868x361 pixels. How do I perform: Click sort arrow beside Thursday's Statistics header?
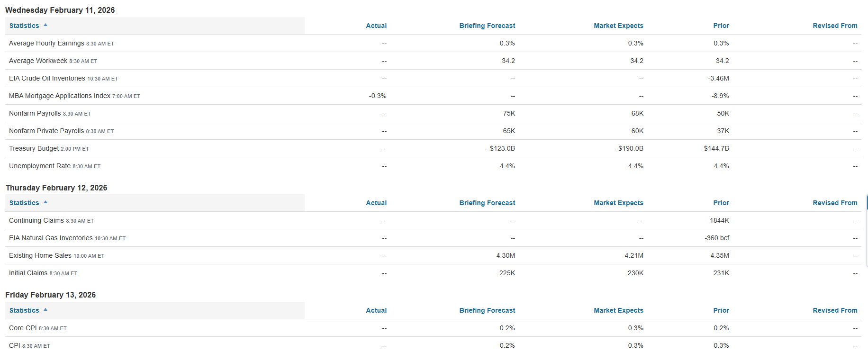(x=45, y=202)
